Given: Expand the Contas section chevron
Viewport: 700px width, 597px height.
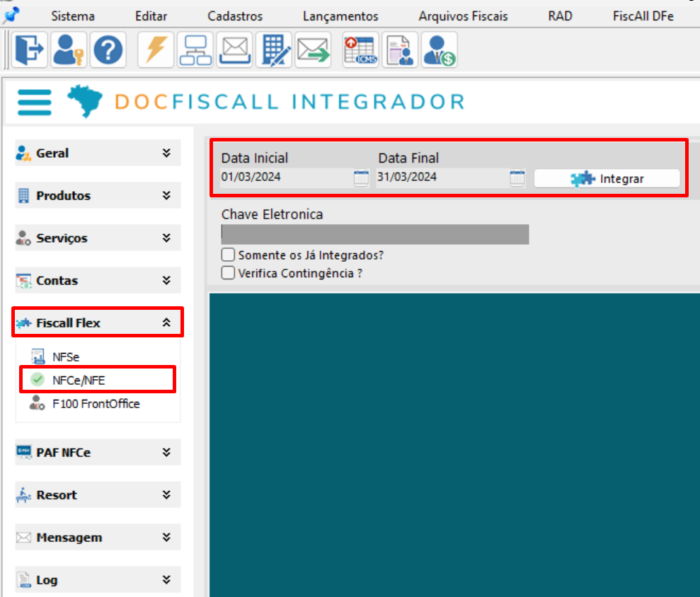Looking at the screenshot, I should click(x=166, y=280).
